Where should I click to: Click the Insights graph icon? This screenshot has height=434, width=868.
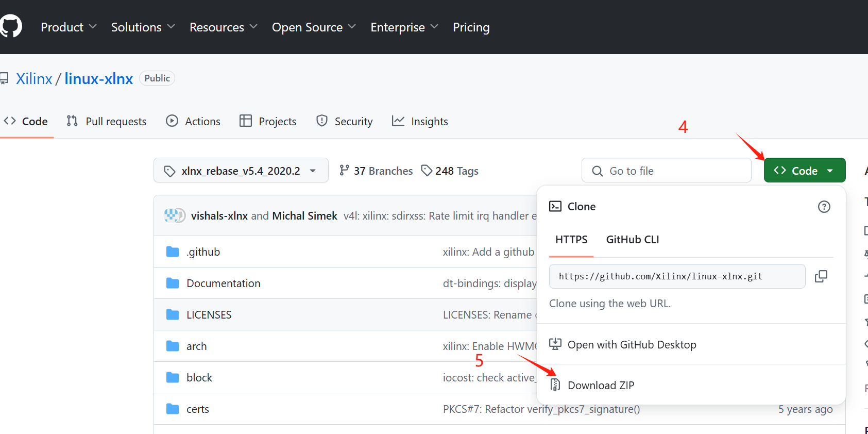click(x=398, y=121)
